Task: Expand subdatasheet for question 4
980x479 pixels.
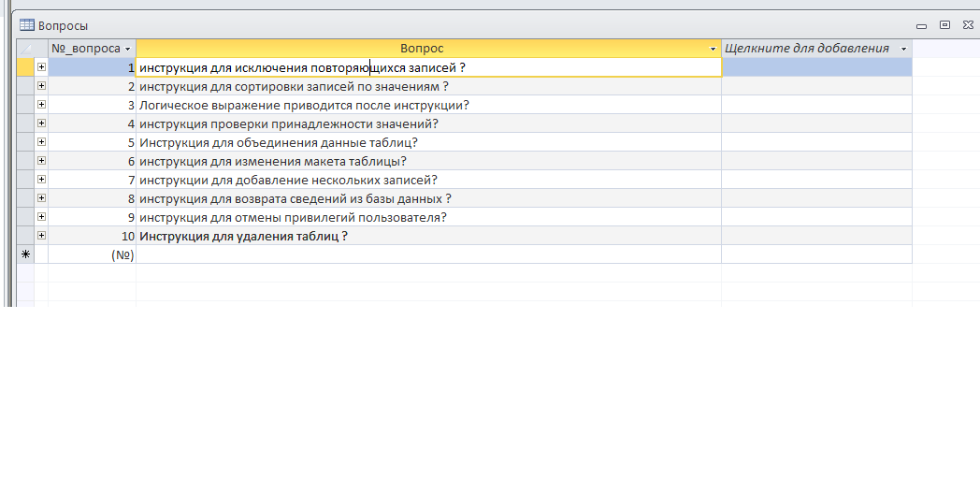Action: click(x=41, y=123)
